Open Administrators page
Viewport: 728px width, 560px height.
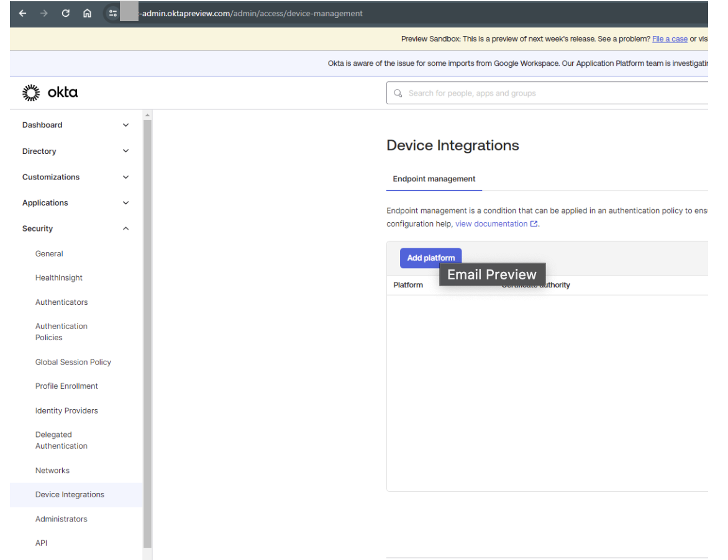[x=61, y=519]
